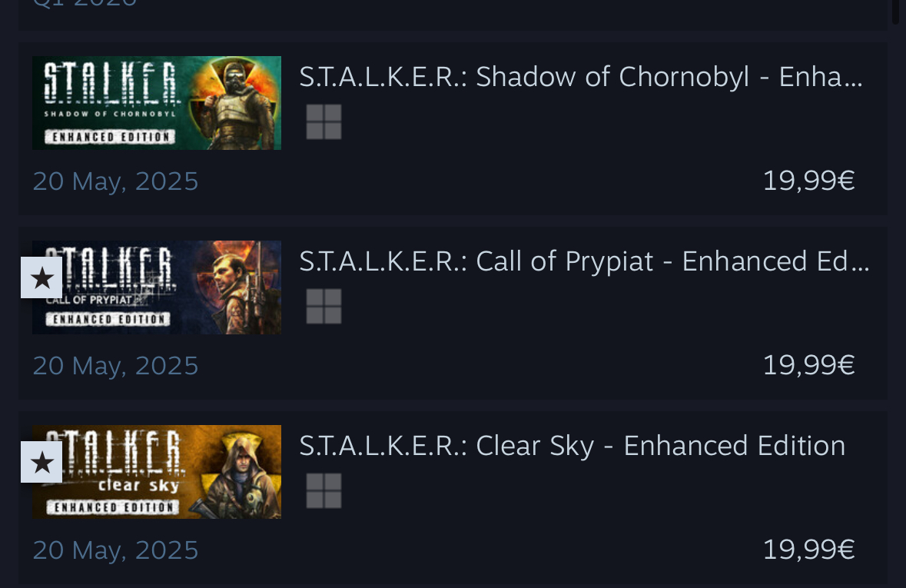Select the S.T.A.L.K.E.R.: Clear Sky title

pyautogui.click(x=572, y=446)
